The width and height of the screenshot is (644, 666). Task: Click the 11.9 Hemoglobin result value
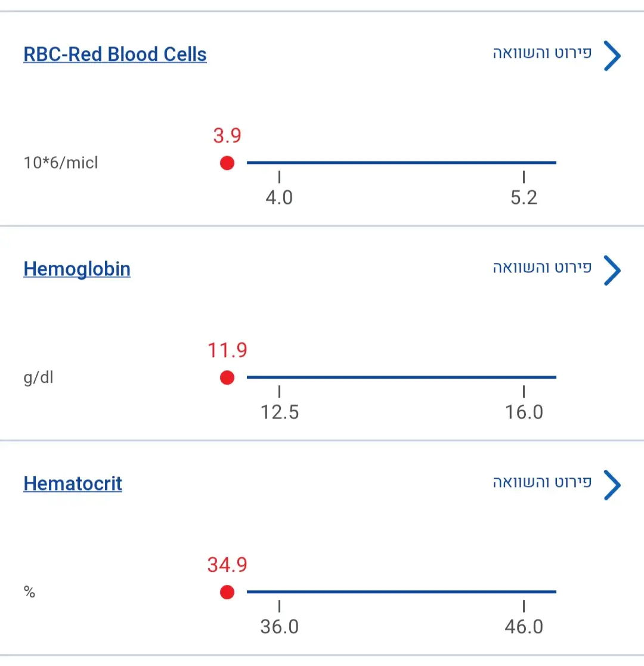[x=227, y=351]
